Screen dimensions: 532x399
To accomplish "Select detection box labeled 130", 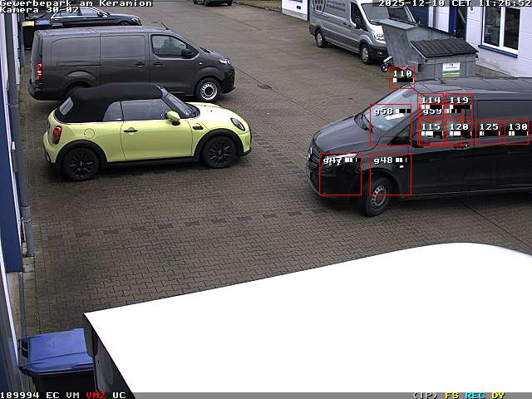I will click(516, 131).
